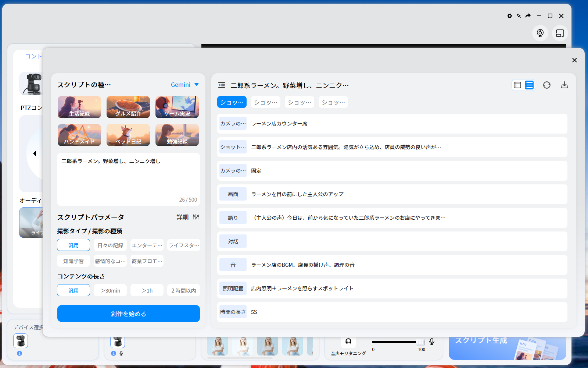588x368 pixels.
Task: Download the generated script
Action: click(x=564, y=85)
